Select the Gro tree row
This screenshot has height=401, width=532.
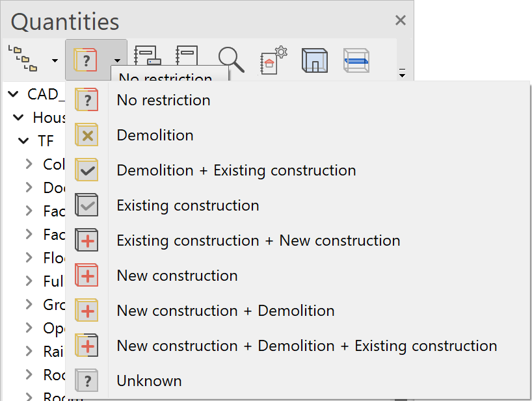click(54, 305)
